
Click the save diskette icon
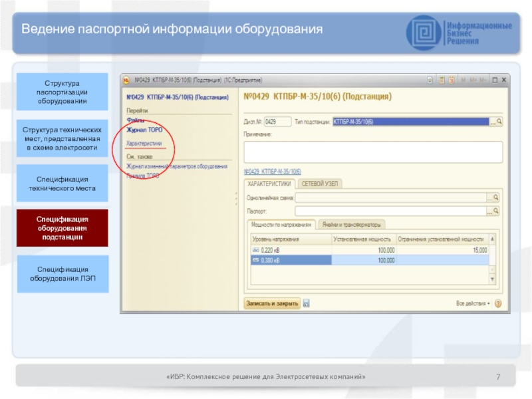point(307,303)
